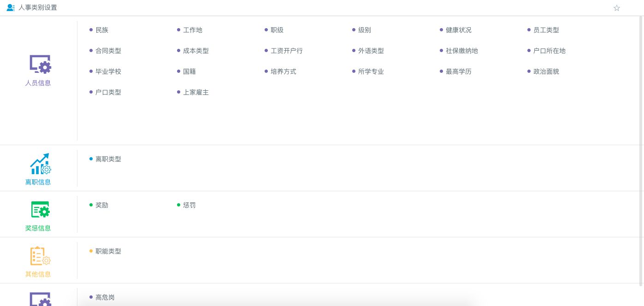Image resolution: width=644 pixels, height=306 pixels.
Task: Click the 合同类型 link
Action: pos(108,51)
